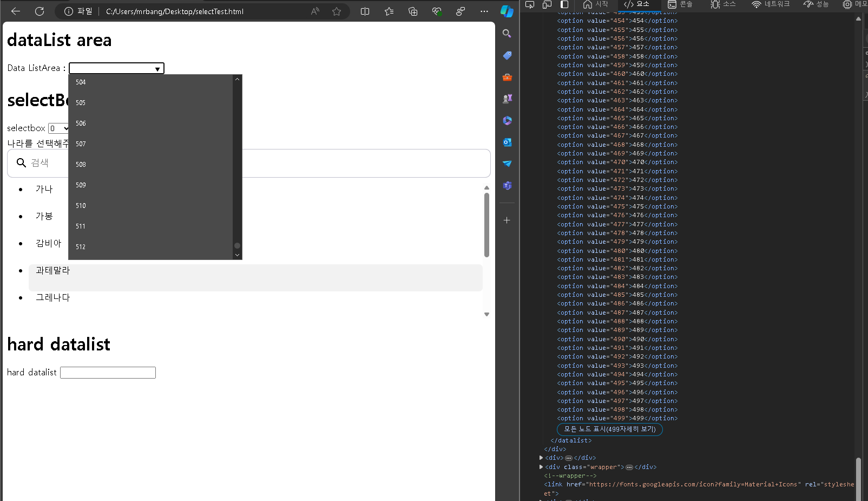Select 가나 in the country list
The height and width of the screenshot is (501, 868).
44,189
